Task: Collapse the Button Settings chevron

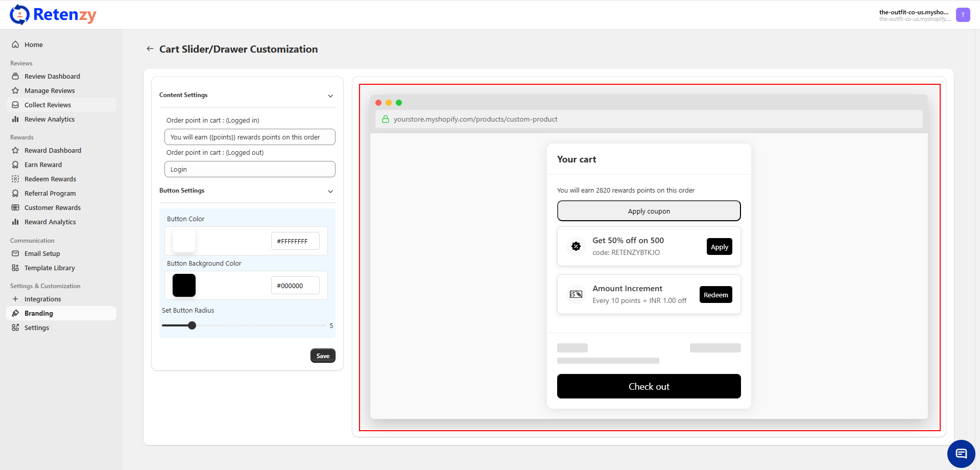Action: (330, 191)
